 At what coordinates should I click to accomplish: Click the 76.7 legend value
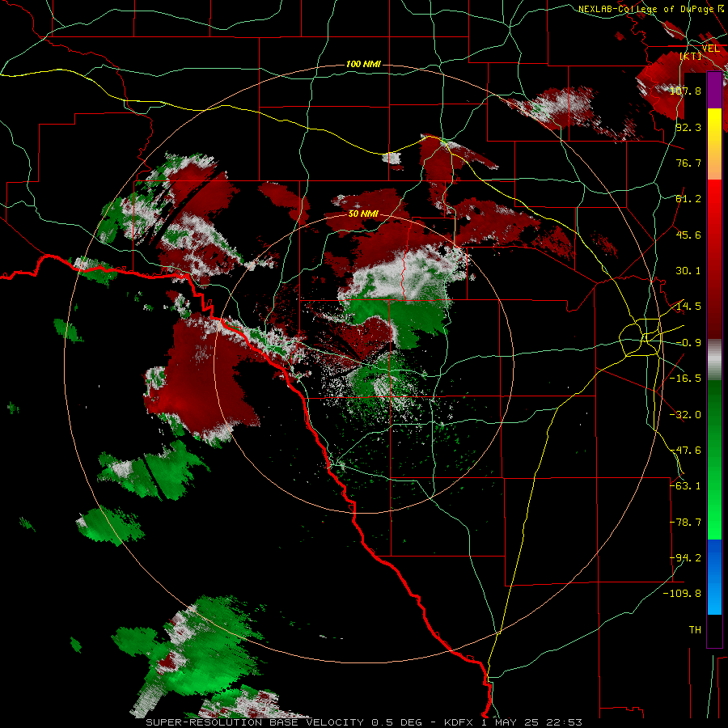pyautogui.click(x=688, y=163)
